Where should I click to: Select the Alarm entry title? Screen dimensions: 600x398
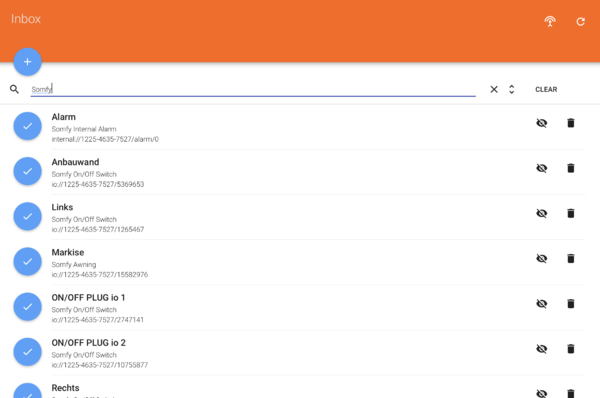(64, 117)
